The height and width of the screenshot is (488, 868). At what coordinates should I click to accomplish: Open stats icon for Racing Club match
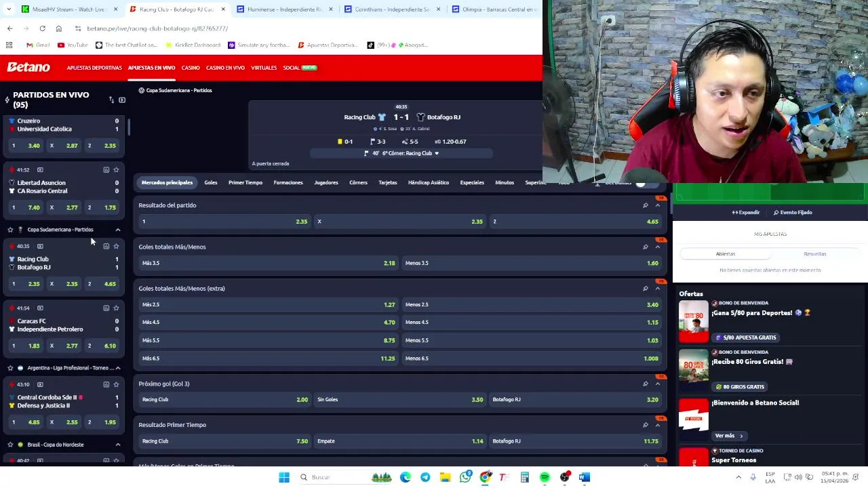click(x=106, y=246)
